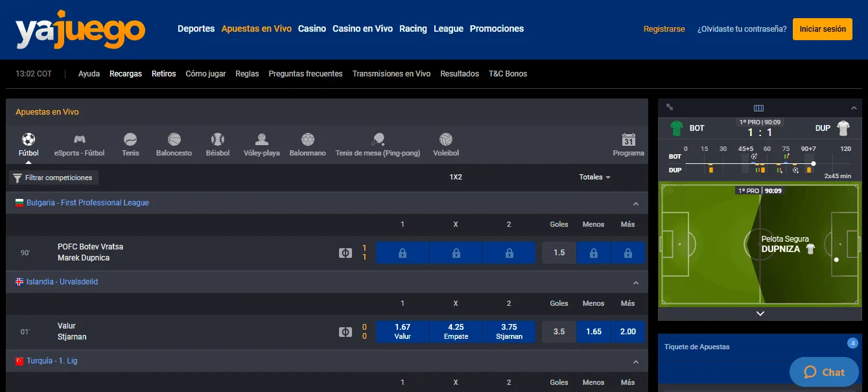Select the Tenis de mesa (Ping-pong) icon
868x392 pixels.
click(x=378, y=139)
